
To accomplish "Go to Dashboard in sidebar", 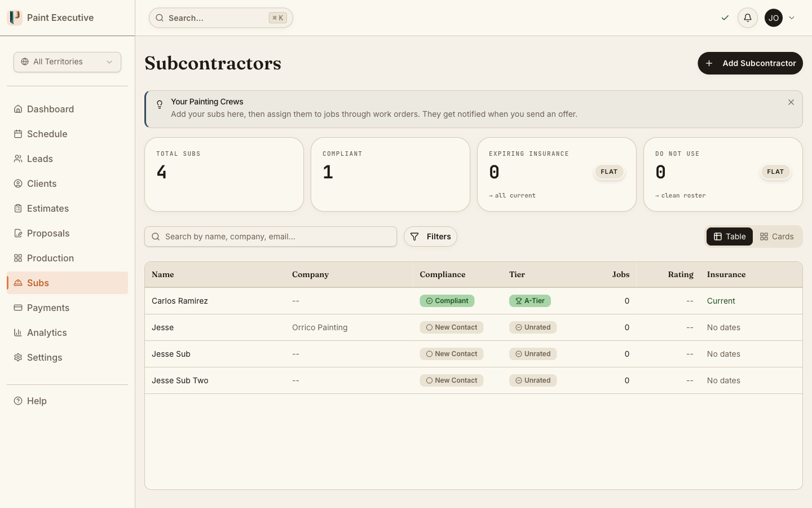I will click(67, 109).
